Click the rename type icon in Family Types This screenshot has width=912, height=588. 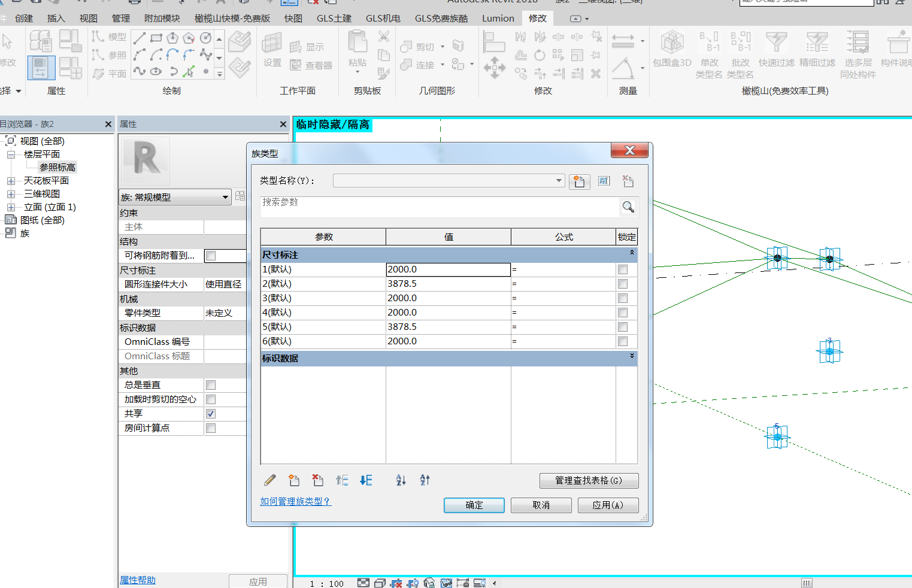604,181
